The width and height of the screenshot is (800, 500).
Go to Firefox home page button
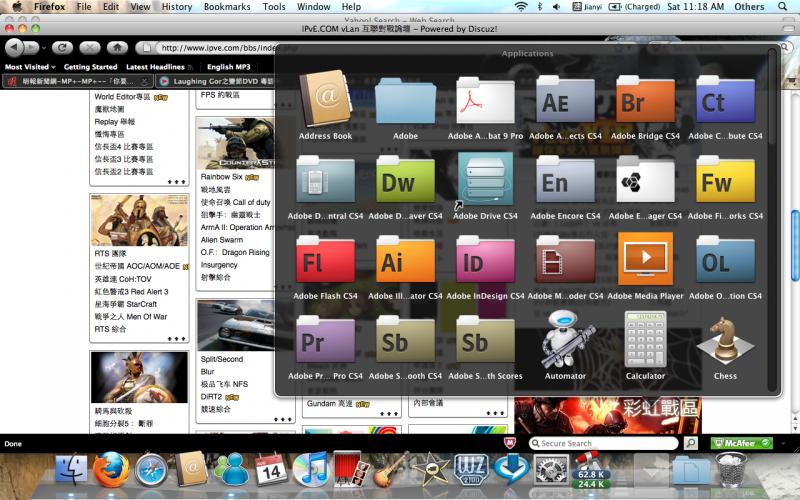[x=117, y=48]
